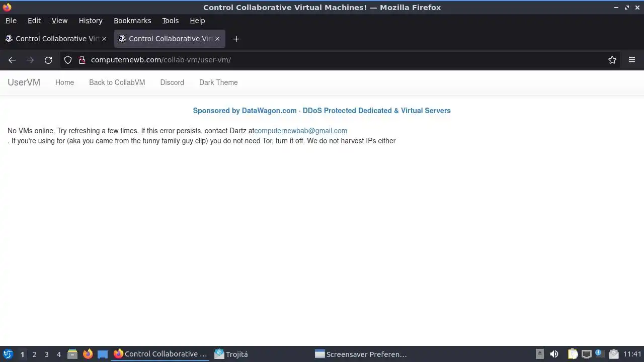Switch to workspace 2
This screenshot has width=644, height=362.
click(34, 354)
